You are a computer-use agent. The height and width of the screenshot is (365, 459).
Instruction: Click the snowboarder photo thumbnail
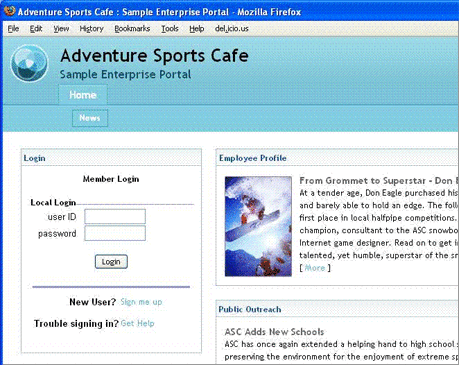coord(258,226)
